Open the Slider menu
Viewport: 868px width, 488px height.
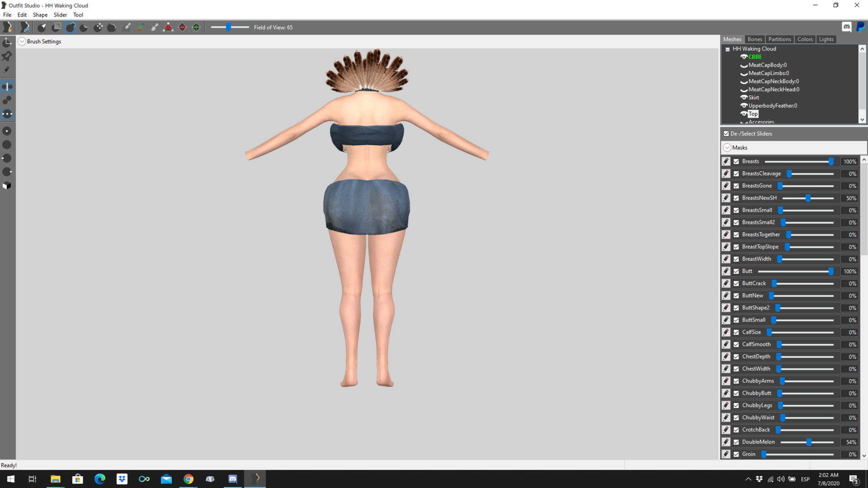coord(61,15)
